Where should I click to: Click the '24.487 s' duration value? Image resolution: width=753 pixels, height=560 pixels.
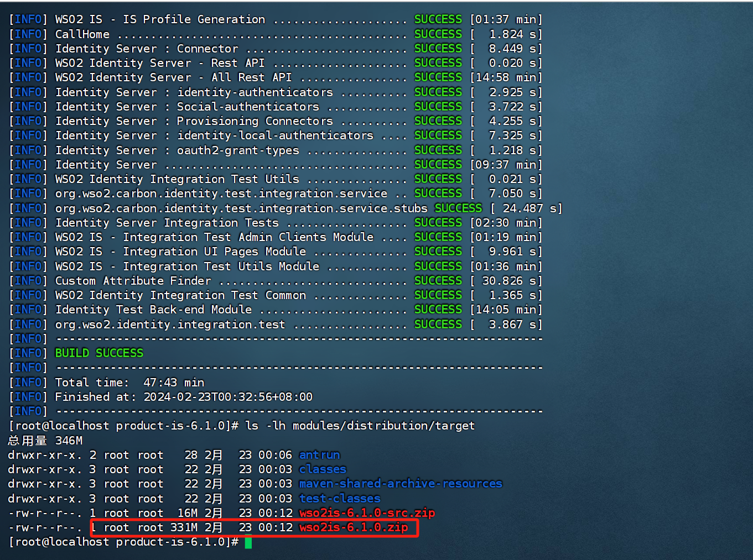(x=529, y=208)
